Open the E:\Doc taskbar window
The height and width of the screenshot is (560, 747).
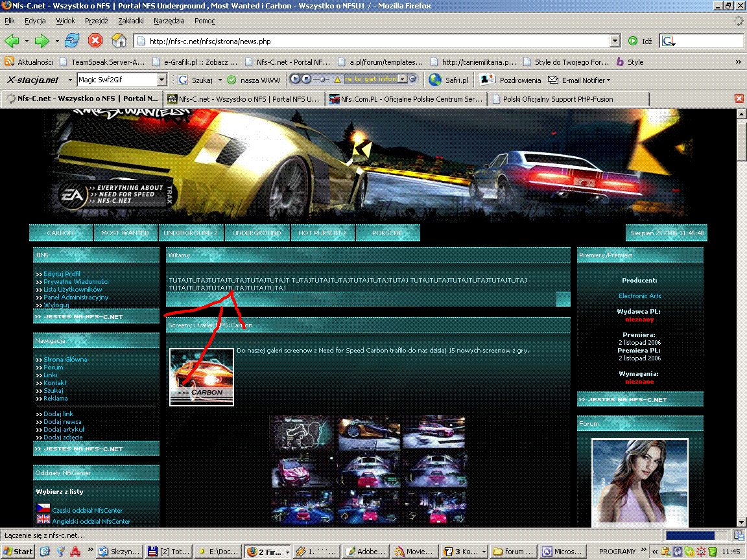click(x=218, y=552)
